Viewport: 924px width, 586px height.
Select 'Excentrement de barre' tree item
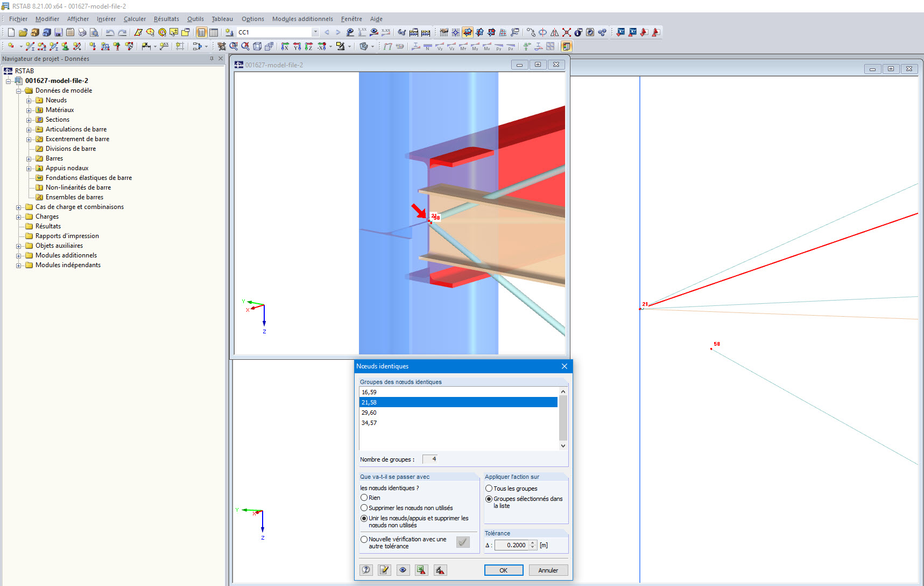pos(77,139)
